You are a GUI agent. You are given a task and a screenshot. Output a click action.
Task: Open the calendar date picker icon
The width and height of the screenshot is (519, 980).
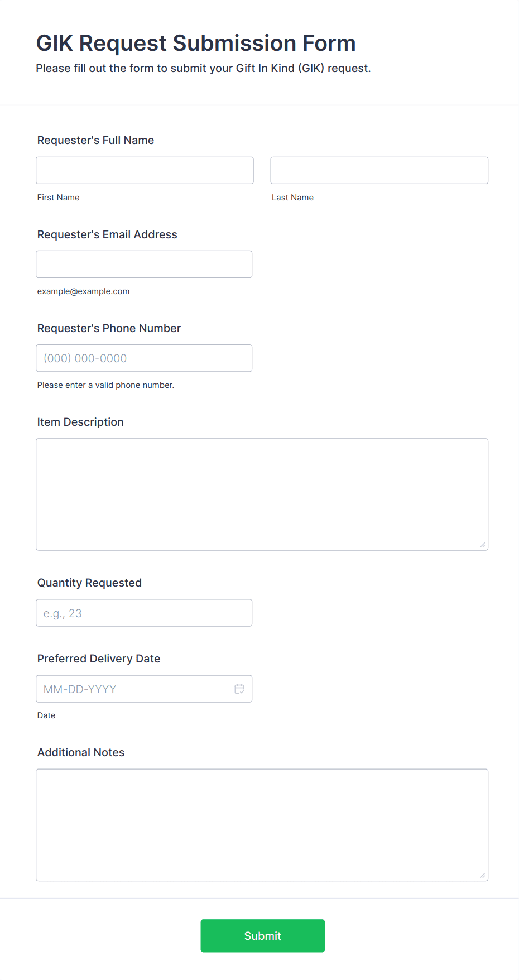(239, 689)
